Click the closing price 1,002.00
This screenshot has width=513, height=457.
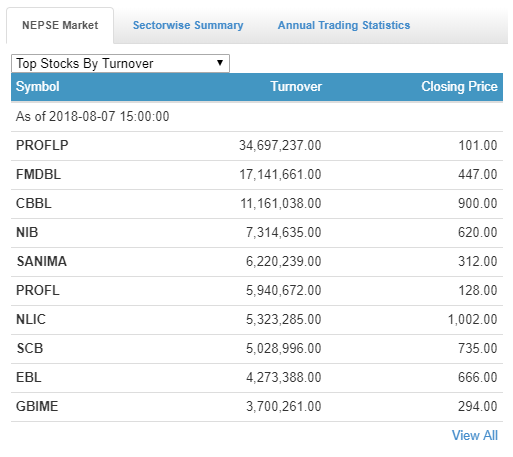click(473, 319)
